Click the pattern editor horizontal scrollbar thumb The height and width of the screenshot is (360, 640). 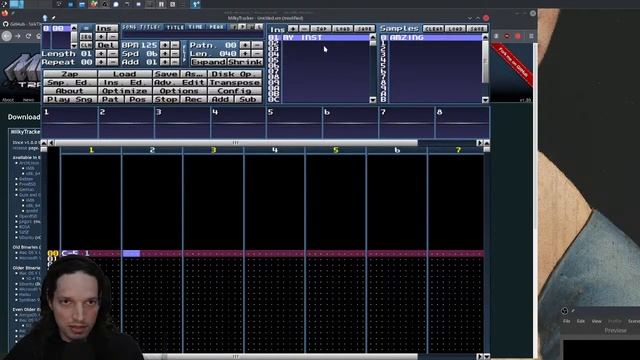pos(236,143)
